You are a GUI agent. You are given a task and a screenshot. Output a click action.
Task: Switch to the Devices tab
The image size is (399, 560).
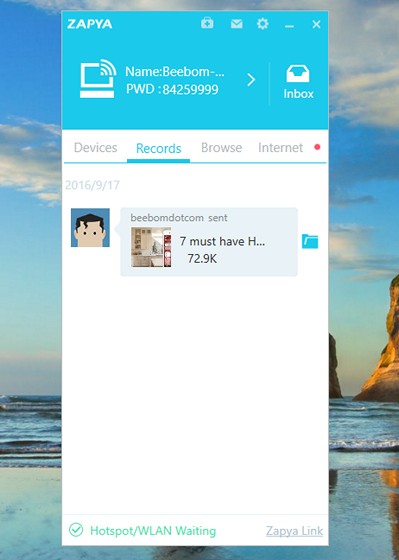tap(95, 148)
